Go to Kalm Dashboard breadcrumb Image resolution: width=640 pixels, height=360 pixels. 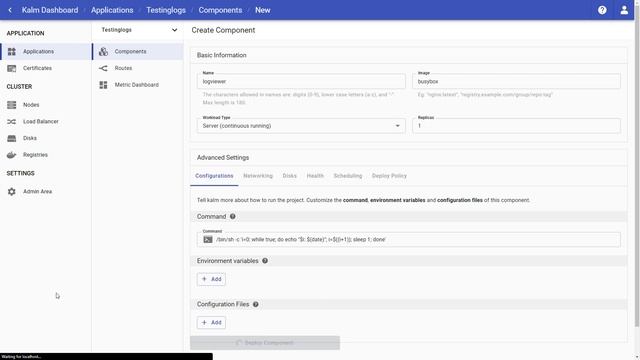50,10
